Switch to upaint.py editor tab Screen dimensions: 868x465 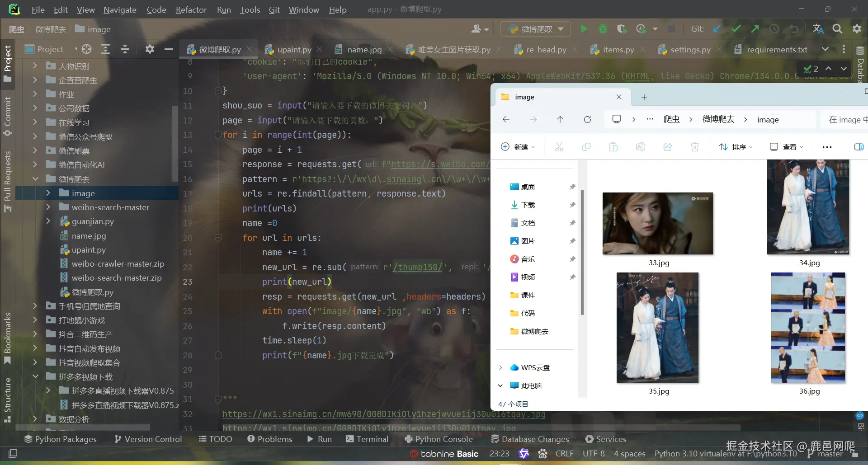[293, 49]
